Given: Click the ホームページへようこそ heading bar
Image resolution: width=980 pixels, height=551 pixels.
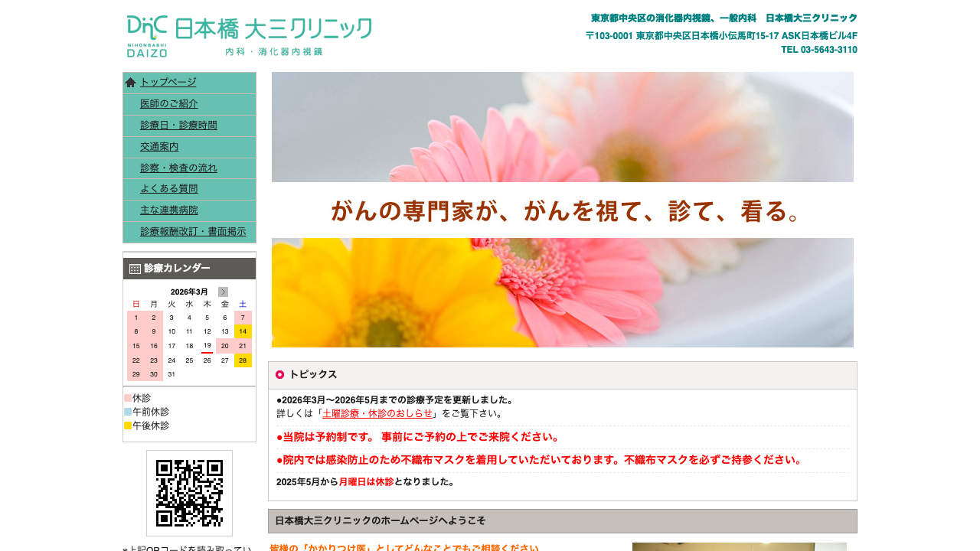Looking at the screenshot, I should coord(563,521).
